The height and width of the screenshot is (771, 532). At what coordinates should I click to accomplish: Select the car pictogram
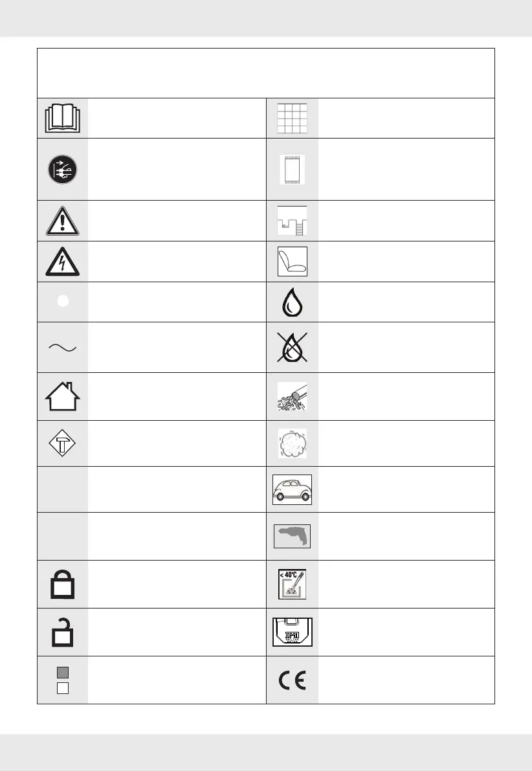tap(293, 489)
